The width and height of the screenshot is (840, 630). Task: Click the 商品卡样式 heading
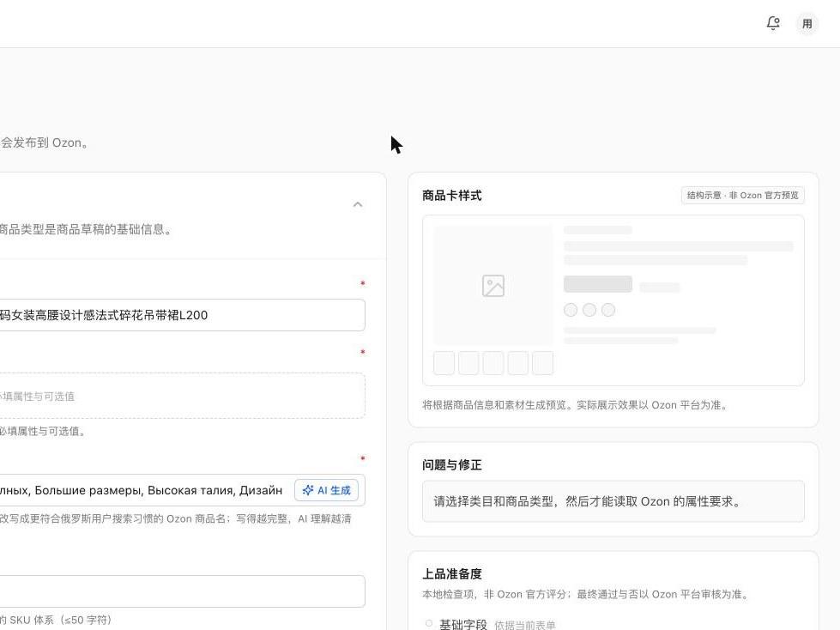point(451,196)
